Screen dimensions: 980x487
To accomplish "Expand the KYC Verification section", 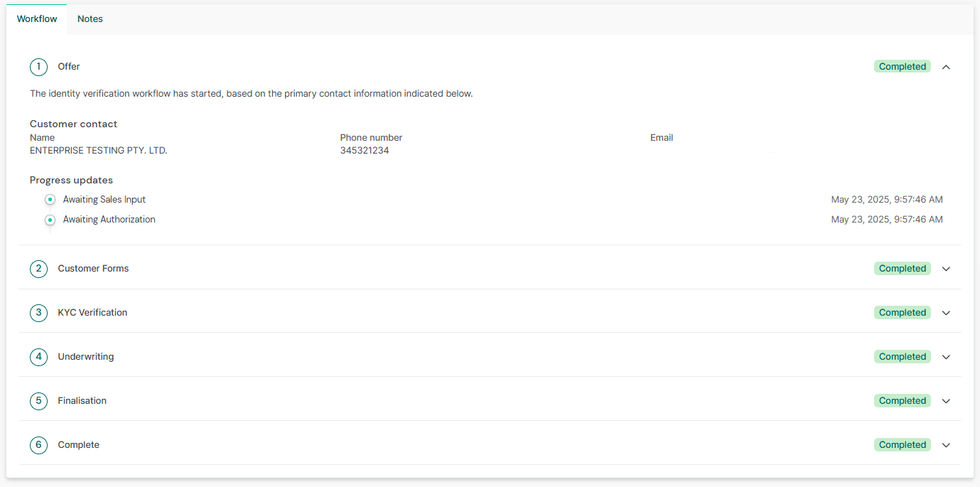I will tap(946, 313).
